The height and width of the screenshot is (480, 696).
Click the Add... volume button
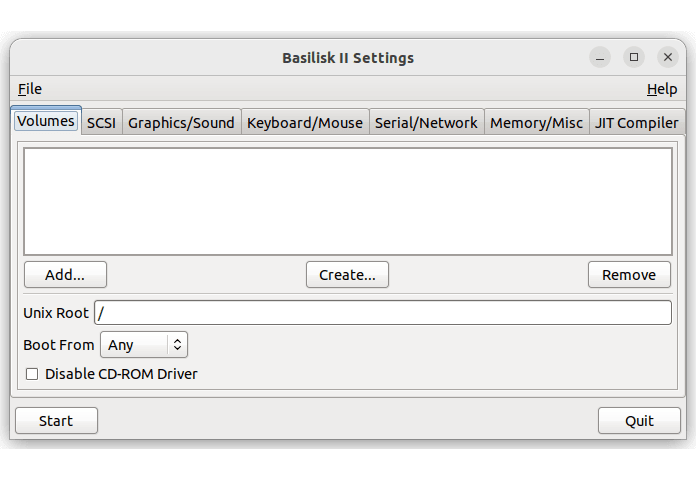point(65,275)
